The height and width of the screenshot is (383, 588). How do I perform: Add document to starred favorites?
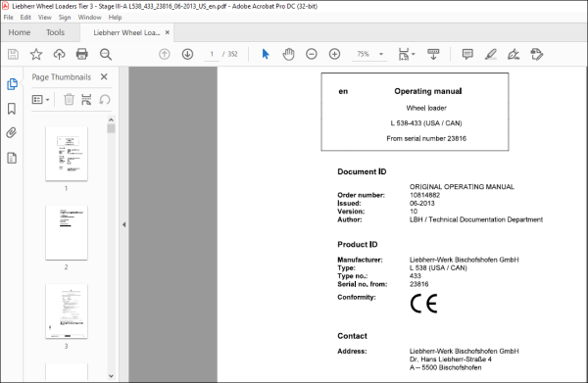pos(36,54)
